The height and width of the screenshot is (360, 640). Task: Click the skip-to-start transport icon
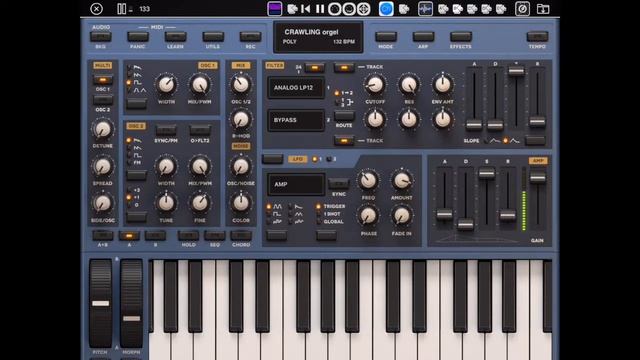[x=305, y=9]
